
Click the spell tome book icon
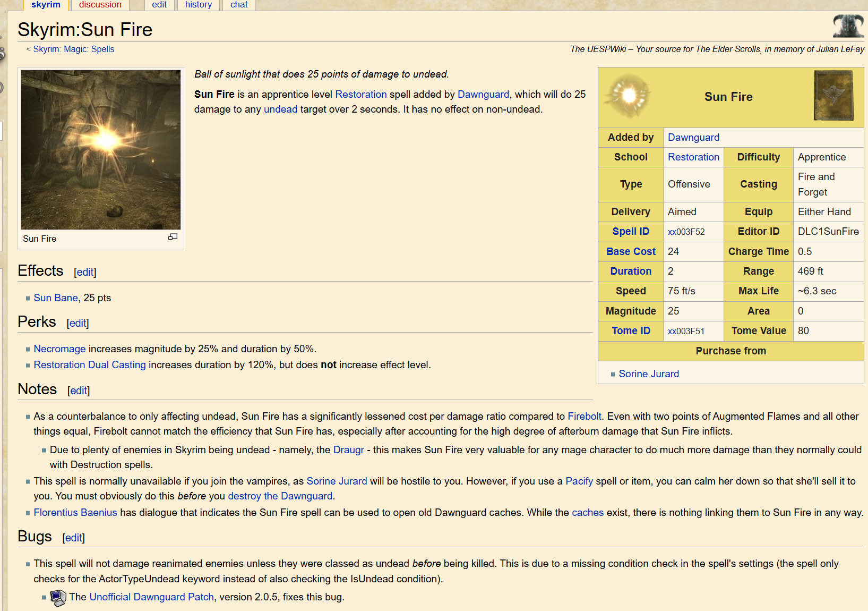click(833, 96)
